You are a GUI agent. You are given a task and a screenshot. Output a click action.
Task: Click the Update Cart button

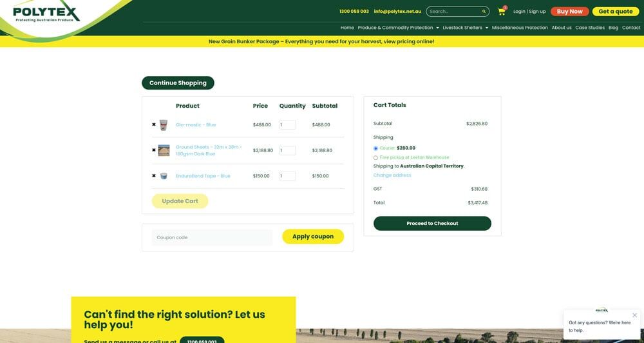[180, 201]
